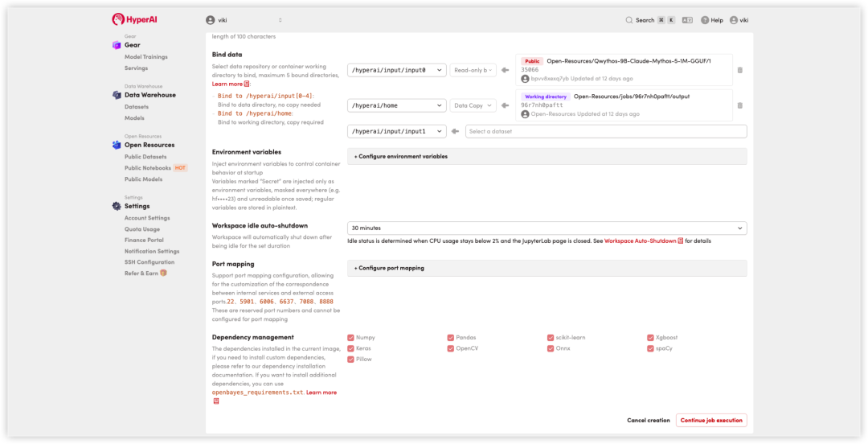Uncheck the OpenCV dependency
868x444 pixels.
coord(451,348)
